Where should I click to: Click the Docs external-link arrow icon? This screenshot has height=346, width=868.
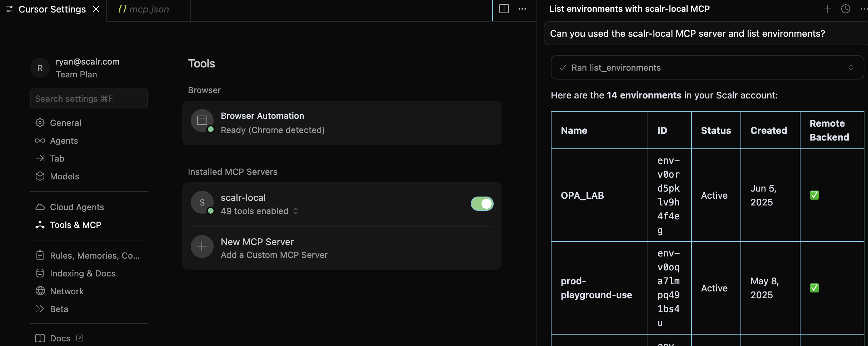(x=80, y=338)
